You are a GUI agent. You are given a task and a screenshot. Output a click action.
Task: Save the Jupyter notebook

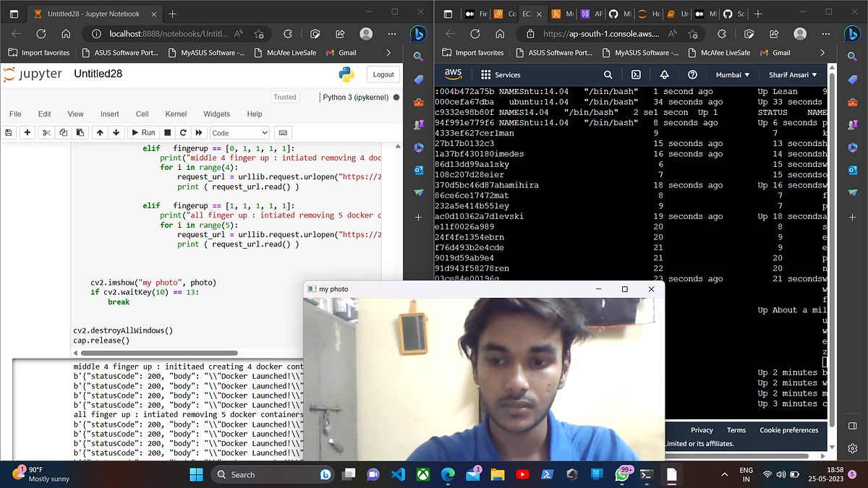pos(8,132)
